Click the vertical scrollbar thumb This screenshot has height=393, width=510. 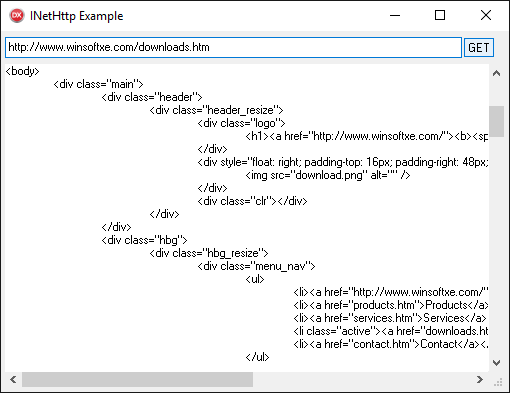click(497, 121)
